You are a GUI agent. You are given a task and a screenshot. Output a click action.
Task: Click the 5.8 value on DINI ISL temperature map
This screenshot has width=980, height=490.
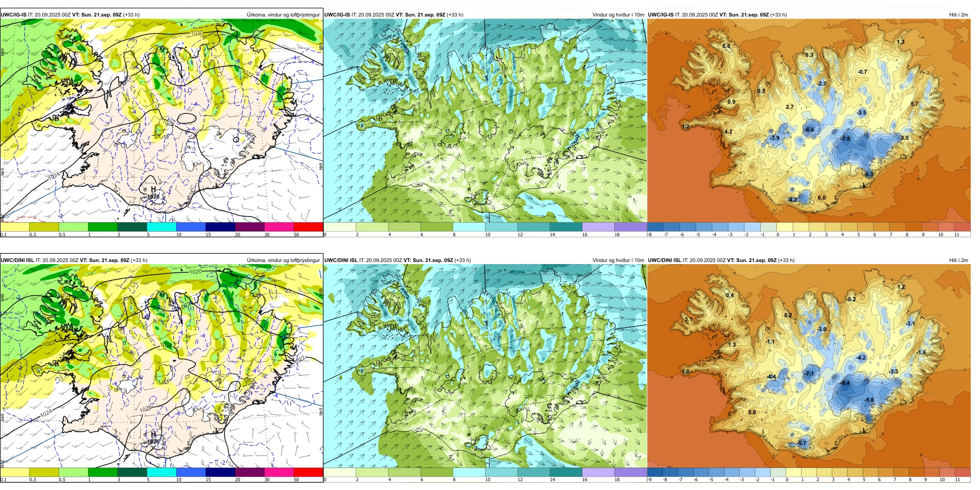click(752, 413)
